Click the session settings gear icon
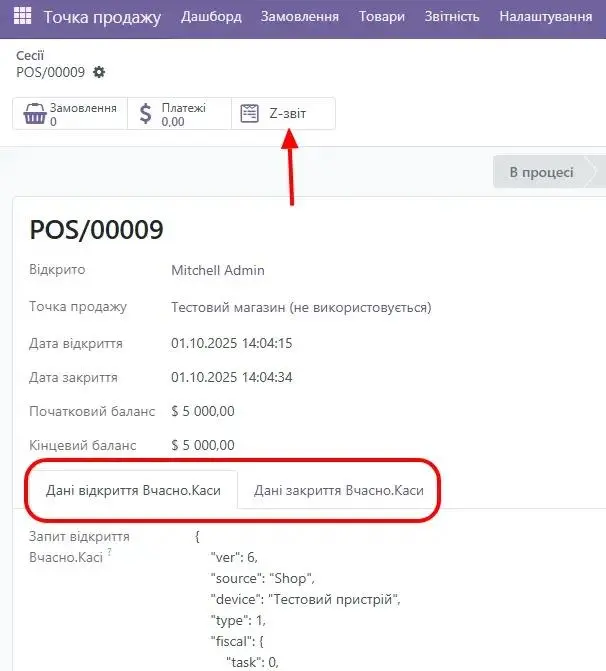This screenshot has width=606, height=671. coord(99,73)
